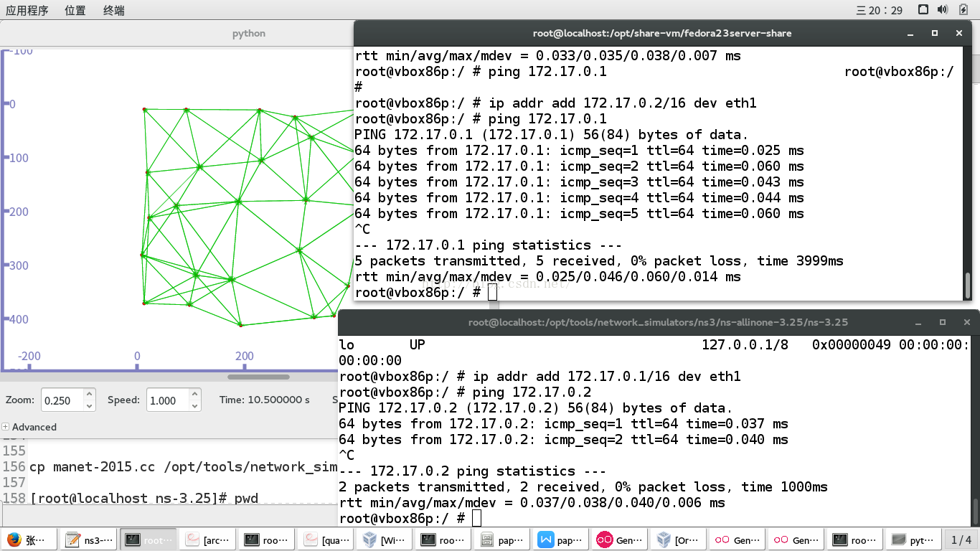Click the 终端 terminal menu
Image resolution: width=980 pixels, height=551 pixels.
tap(113, 10)
